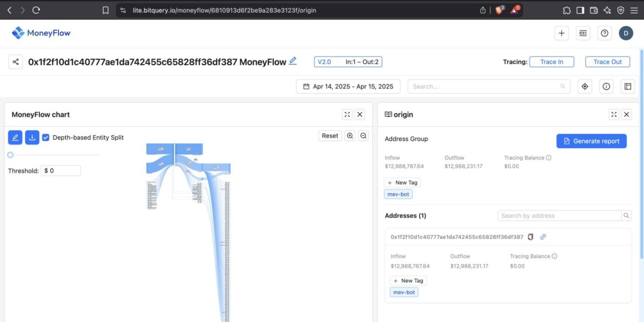Click the blue edit pencil chart button
Viewport: 644px width, 322px height.
coord(15,137)
